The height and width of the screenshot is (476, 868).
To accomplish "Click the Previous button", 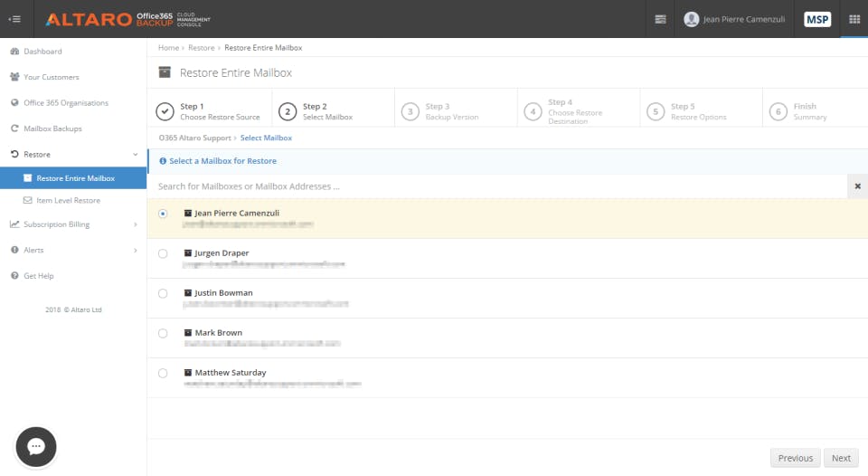I will (796, 458).
